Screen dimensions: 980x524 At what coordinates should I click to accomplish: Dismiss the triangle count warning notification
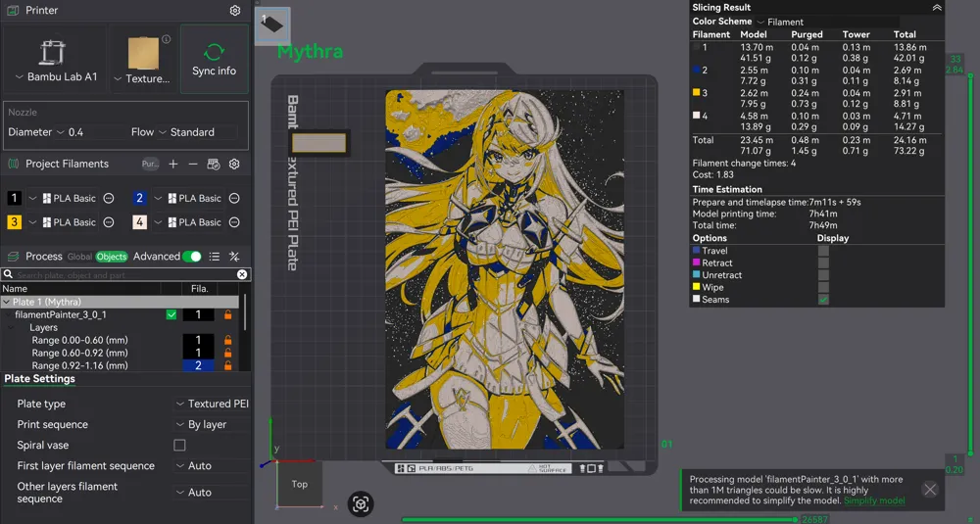point(930,490)
